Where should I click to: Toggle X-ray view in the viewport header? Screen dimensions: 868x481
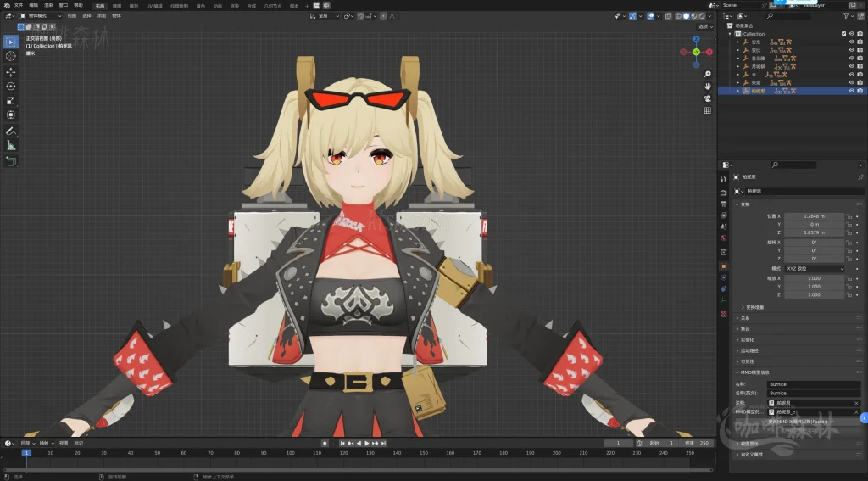[x=669, y=16]
